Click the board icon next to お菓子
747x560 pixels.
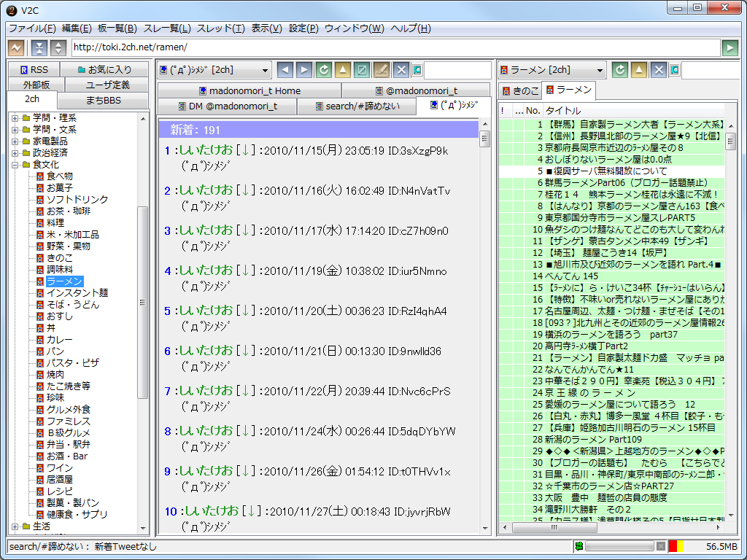pos(40,188)
